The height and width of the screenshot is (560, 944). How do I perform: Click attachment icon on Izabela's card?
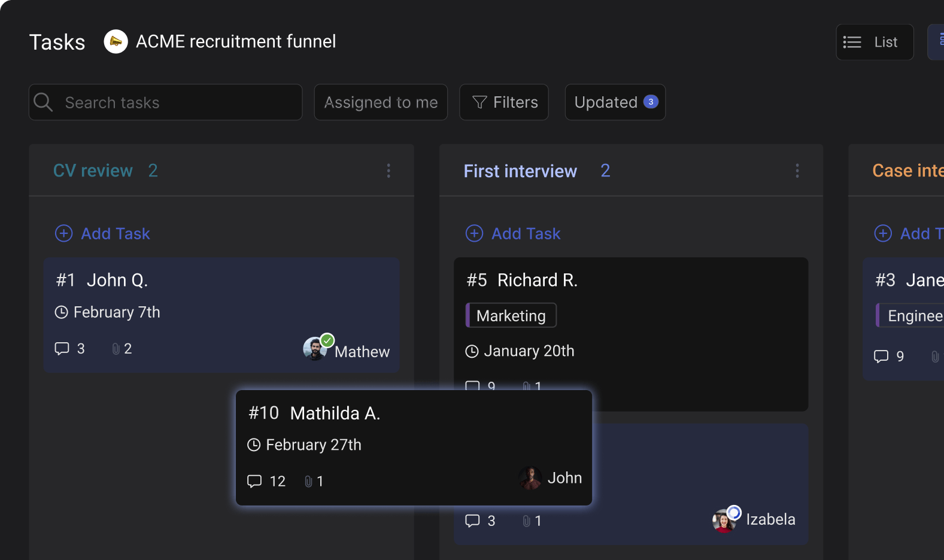(527, 521)
